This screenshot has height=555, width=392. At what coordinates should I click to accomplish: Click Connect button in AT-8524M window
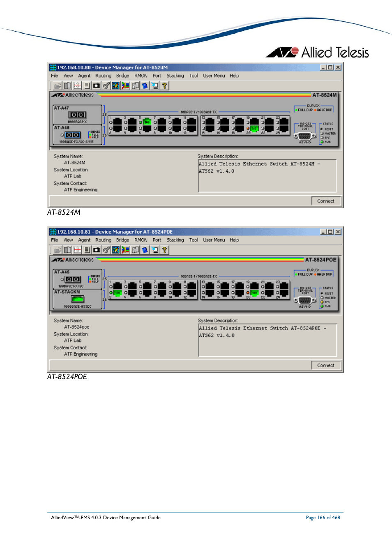tap(326, 201)
